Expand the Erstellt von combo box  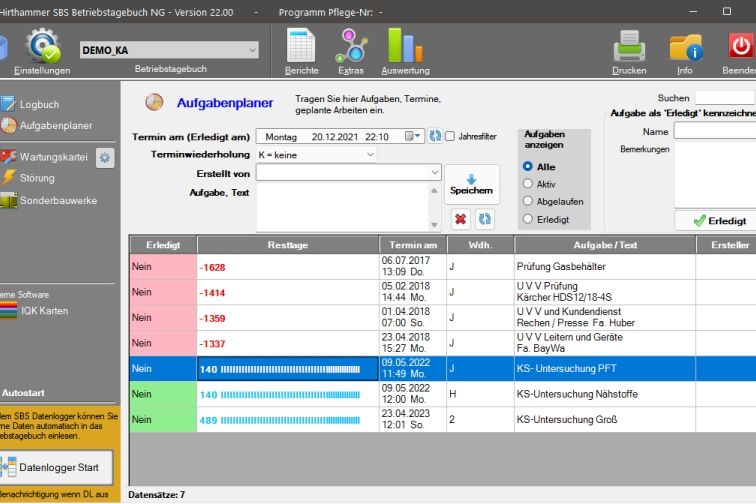(x=434, y=173)
